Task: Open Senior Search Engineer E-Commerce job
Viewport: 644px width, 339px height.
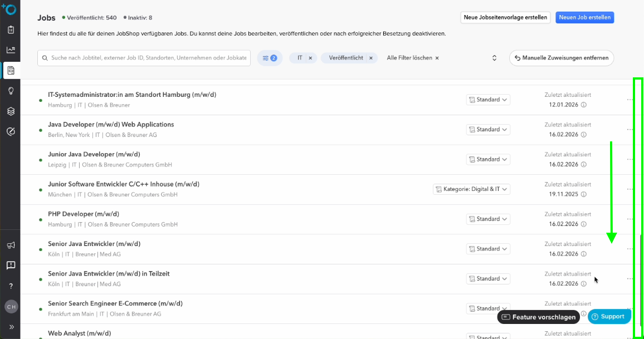Action: 115,304
